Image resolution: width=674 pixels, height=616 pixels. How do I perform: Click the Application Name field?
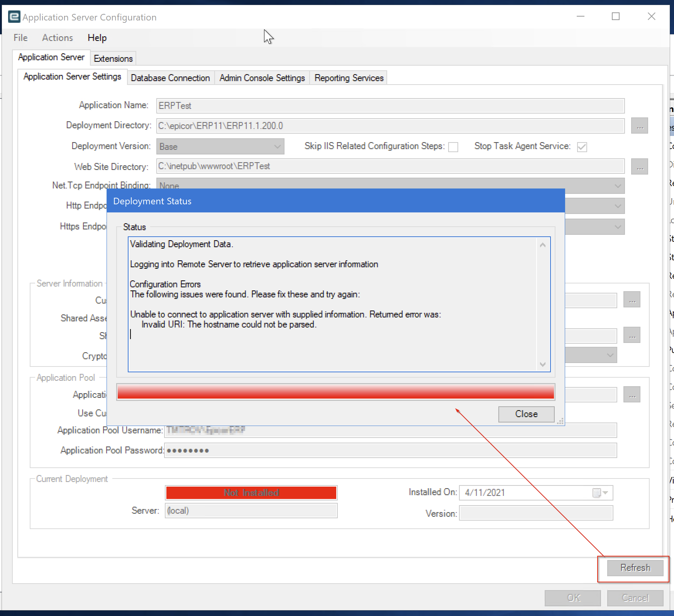click(x=390, y=106)
